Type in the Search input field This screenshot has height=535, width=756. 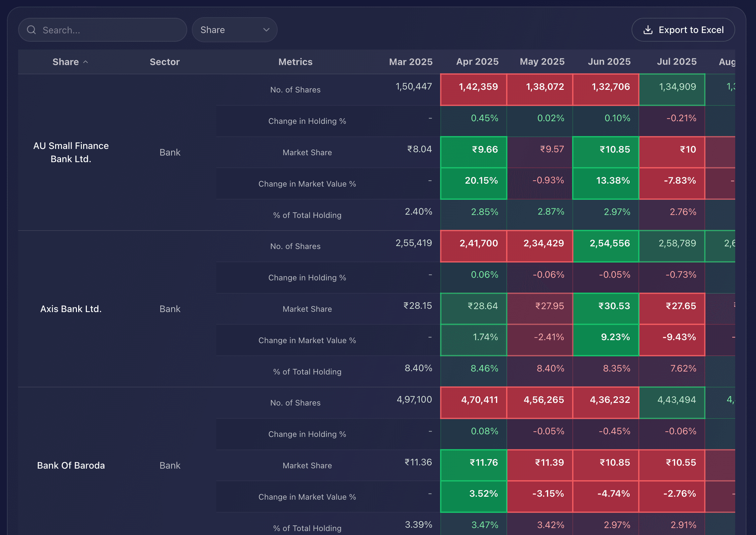(109, 30)
